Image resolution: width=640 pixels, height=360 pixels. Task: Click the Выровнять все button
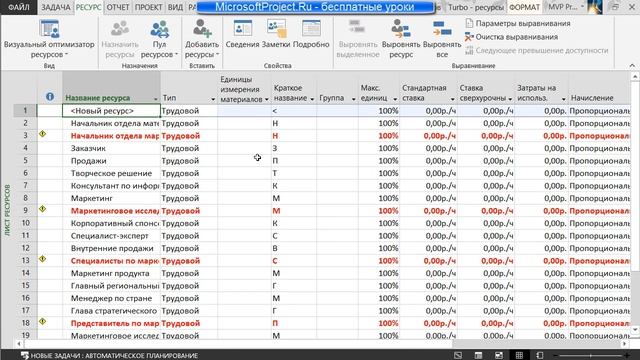click(x=442, y=39)
